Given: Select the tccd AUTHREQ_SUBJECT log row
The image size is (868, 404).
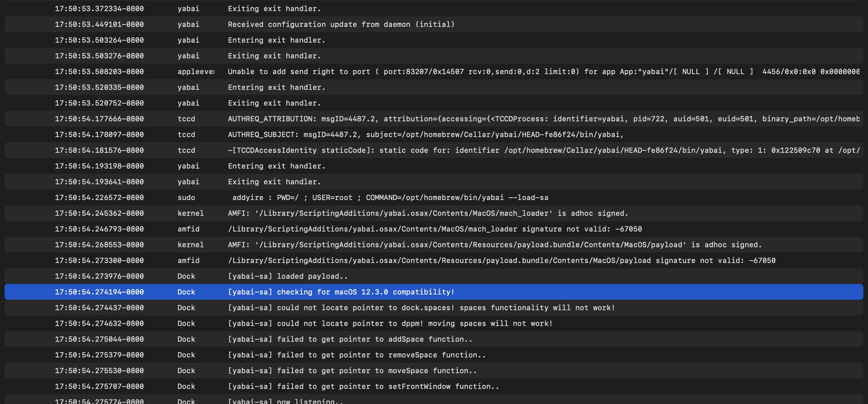Looking at the screenshot, I should tap(425, 134).
